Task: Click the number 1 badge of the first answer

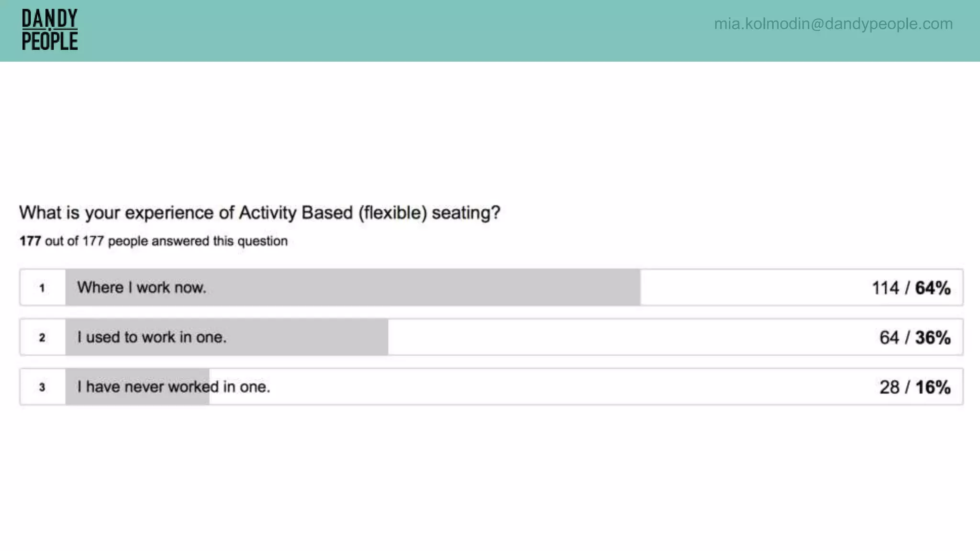Action: point(42,288)
